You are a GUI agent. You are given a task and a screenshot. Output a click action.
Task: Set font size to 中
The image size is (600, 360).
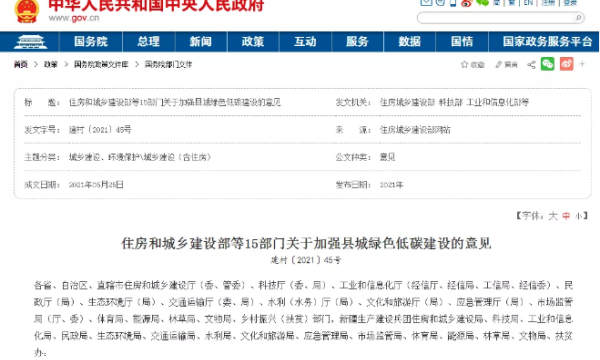[x=566, y=216]
